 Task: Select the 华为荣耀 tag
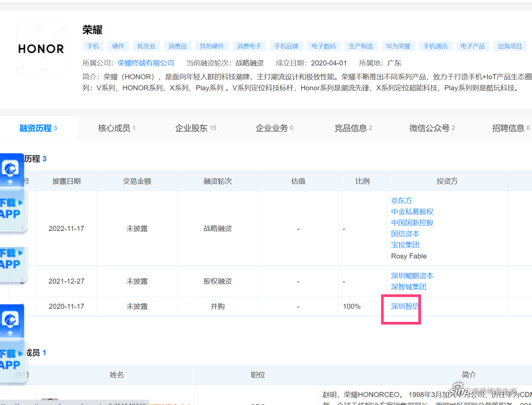(x=398, y=46)
